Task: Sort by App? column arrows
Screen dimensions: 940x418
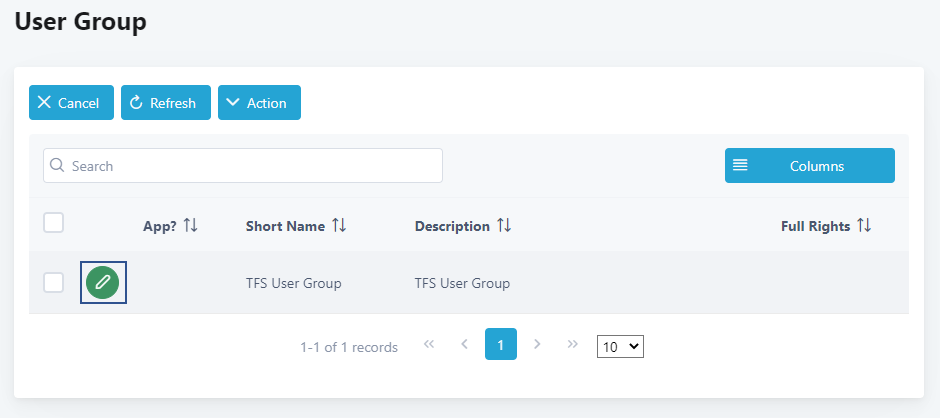Action: tap(190, 226)
